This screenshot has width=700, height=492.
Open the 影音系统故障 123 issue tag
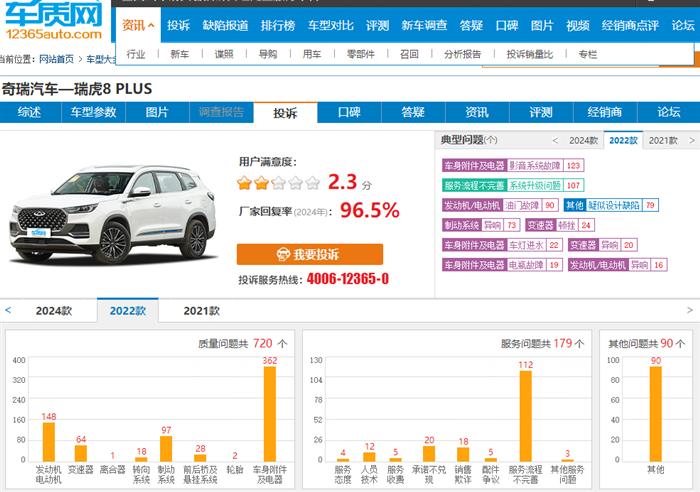point(513,166)
